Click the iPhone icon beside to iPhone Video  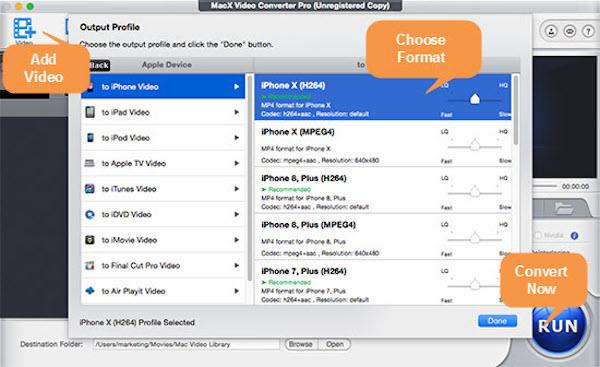point(90,87)
